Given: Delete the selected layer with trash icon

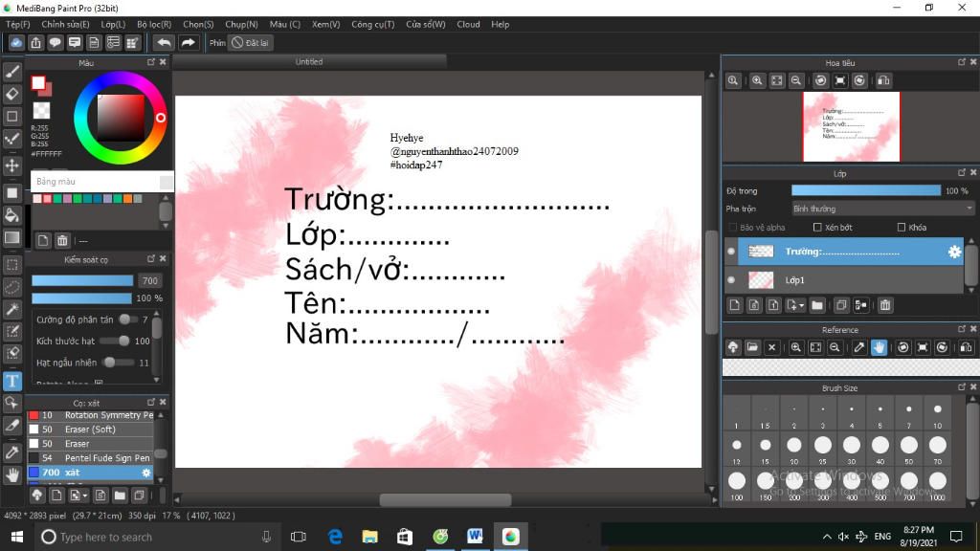Looking at the screenshot, I should pyautogui.click(x=885, y=305).
